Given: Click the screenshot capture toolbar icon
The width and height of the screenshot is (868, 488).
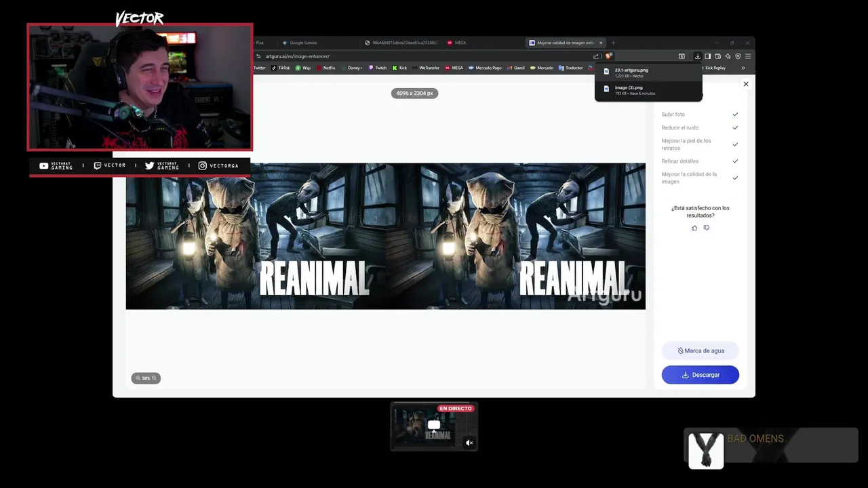Looking at the screenshot, I should click(682, 56).
